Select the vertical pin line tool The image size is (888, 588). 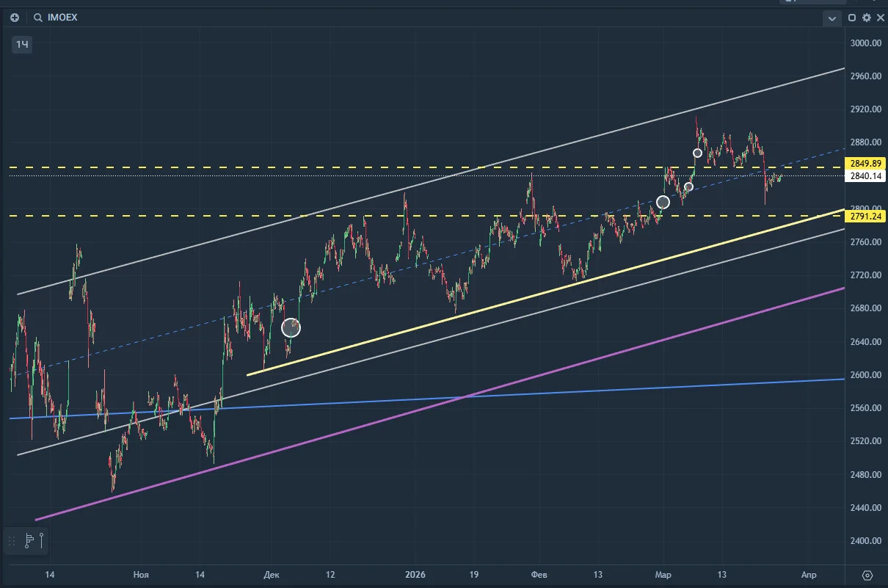pos(43,542)
